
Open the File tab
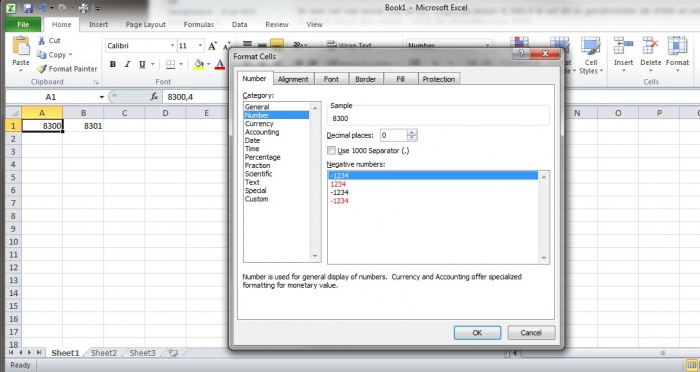[23, 25]
